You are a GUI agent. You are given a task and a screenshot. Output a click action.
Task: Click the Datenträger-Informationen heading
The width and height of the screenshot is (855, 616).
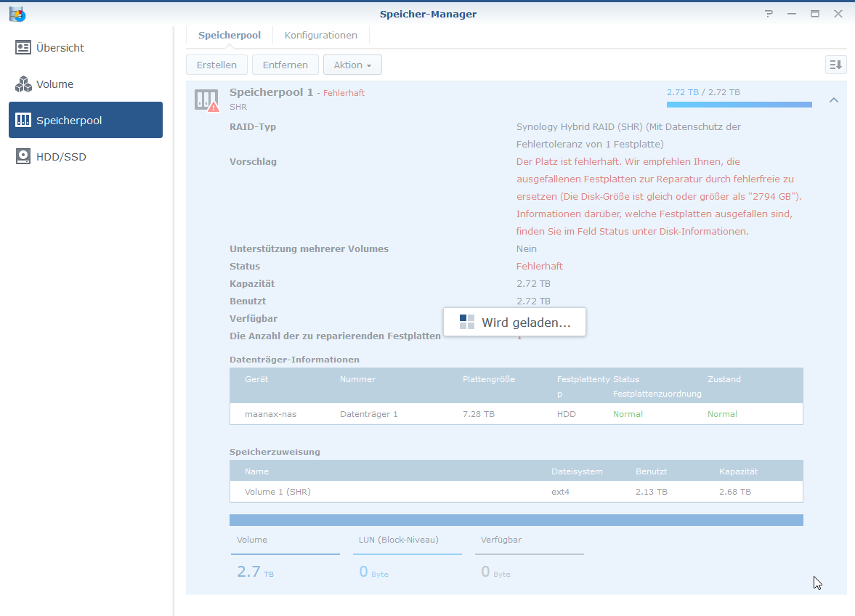tap(294, 360)
